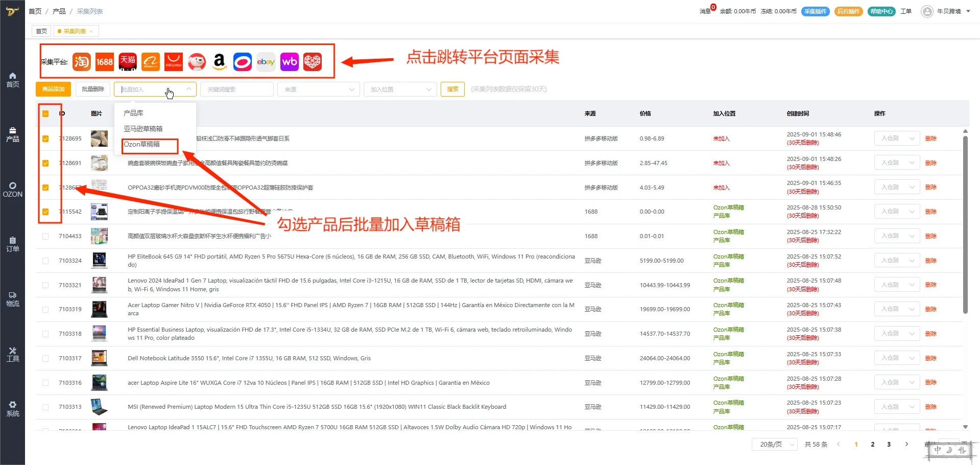The width and height of the screenshot is (980, 465).
Task: Open 入仓到 dropdown for product 7104433
Action: (x=897, y=236)
